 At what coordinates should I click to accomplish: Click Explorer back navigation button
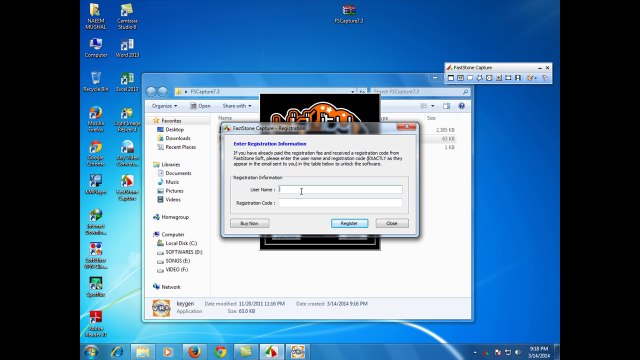pos(151,91)
